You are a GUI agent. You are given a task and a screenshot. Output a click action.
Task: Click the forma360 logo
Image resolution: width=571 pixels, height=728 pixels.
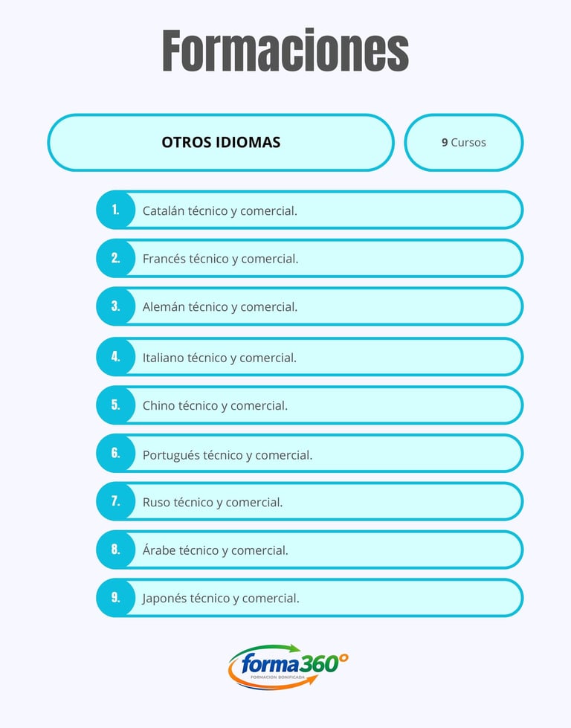pyautogui.click(x=288, y=666)
